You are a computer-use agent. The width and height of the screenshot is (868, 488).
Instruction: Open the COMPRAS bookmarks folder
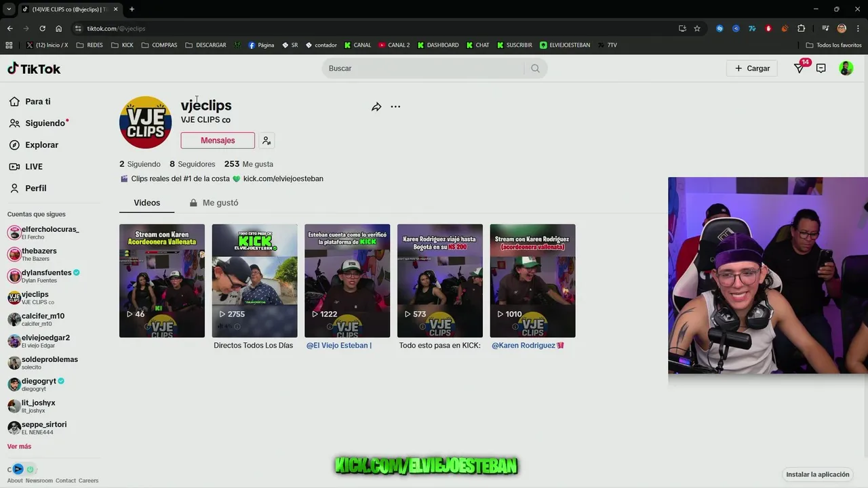pos(159,45)
